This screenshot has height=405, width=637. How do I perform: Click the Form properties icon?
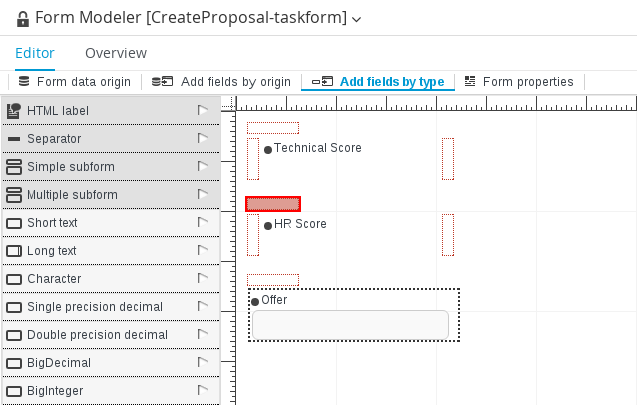470,81
